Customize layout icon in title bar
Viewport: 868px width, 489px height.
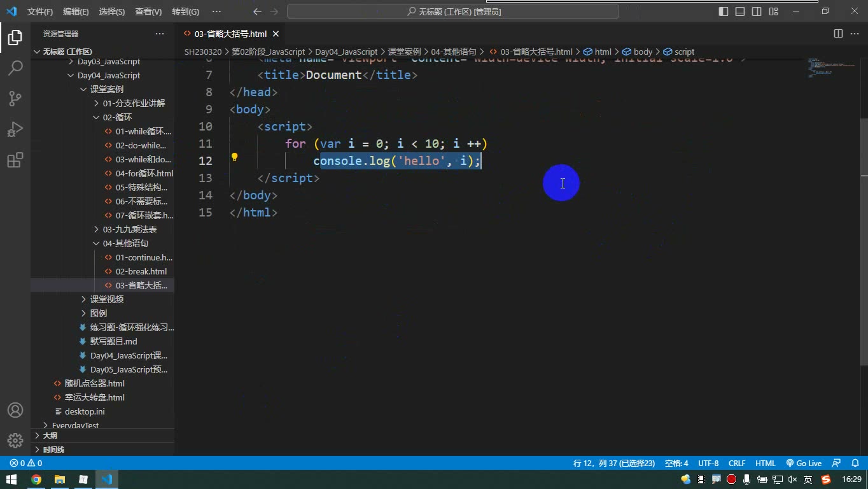(x=773, y=11)
